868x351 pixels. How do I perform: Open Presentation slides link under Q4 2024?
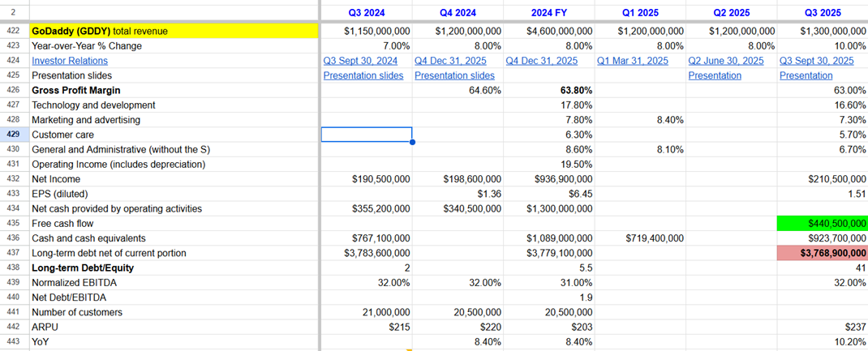pos(454,75)
